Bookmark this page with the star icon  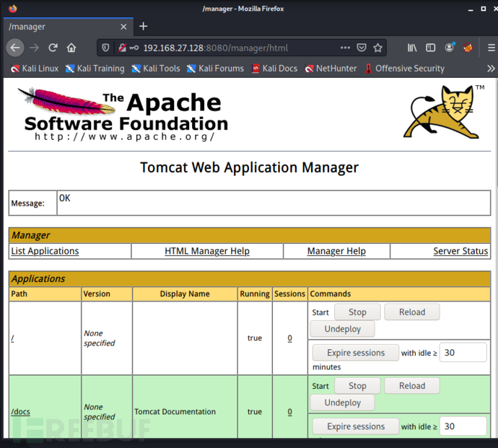click(x=377, y=48)
